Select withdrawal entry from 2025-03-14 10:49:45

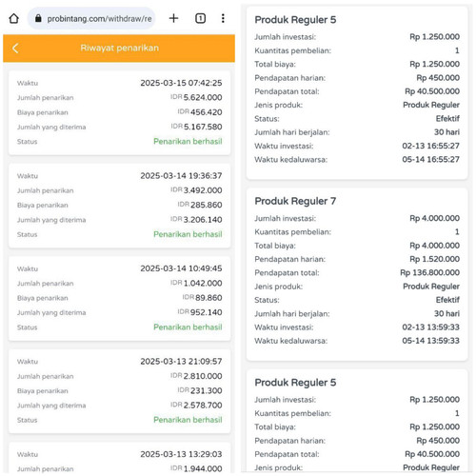pyautogui.click(x=119, y=299)
